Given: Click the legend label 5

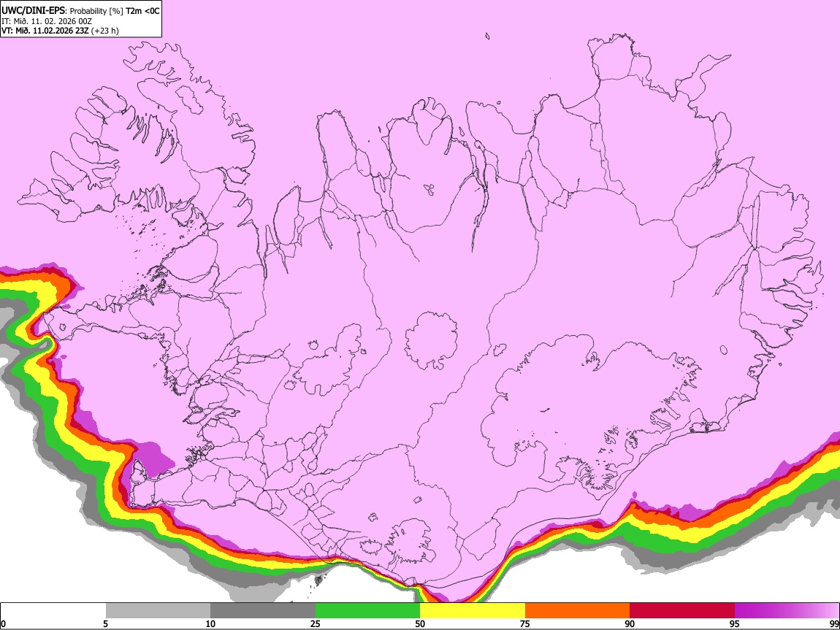Looking at the screenshot, I should click(105, 623).
